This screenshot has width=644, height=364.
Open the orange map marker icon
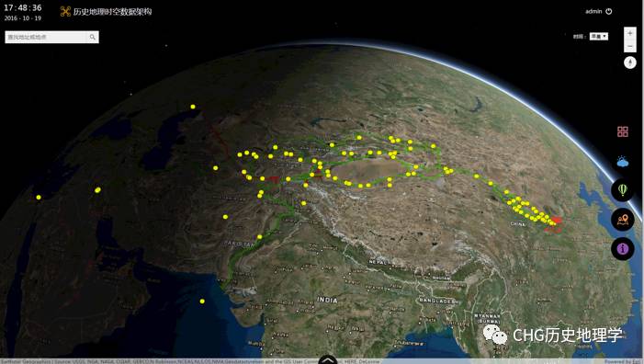coord(623,220)
